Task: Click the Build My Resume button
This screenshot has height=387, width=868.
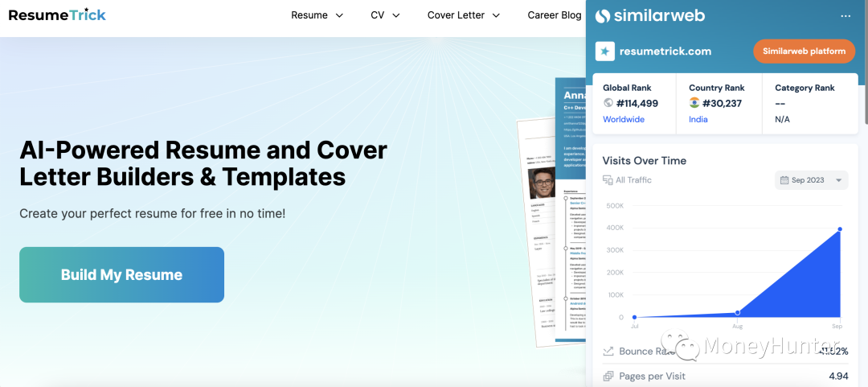Action: click(x=122, y=274)
